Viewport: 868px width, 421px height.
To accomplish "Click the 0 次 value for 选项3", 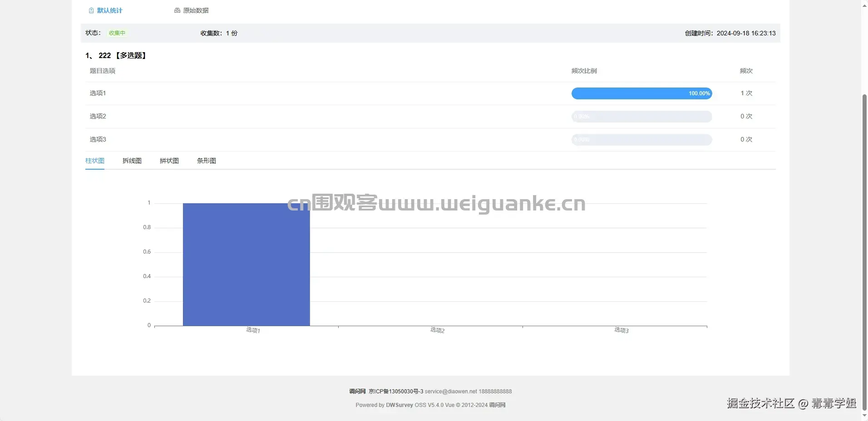I will click(746, 139).
